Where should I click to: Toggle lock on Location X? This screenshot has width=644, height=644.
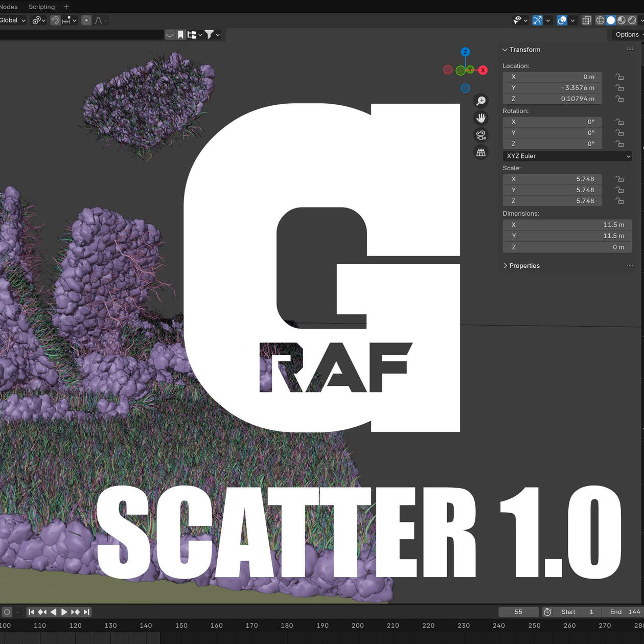pyautogui.click(x=619, y=77)
